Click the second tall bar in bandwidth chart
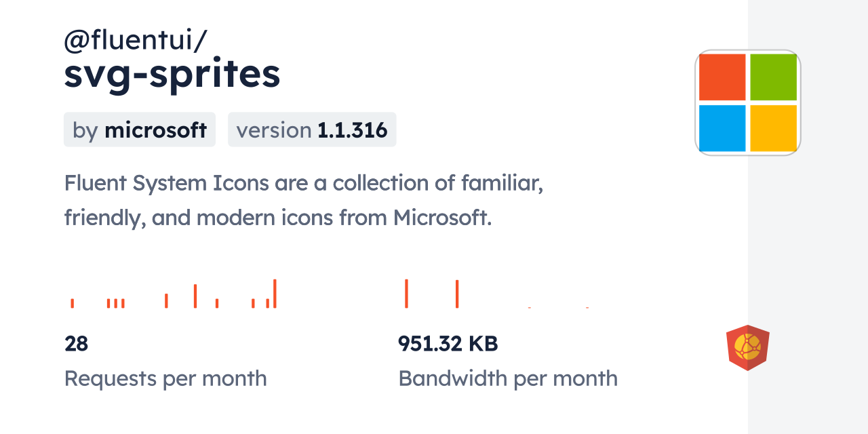The height and width of the screenshot is (434, 868). pyautogui.click(x=457, y=294)
